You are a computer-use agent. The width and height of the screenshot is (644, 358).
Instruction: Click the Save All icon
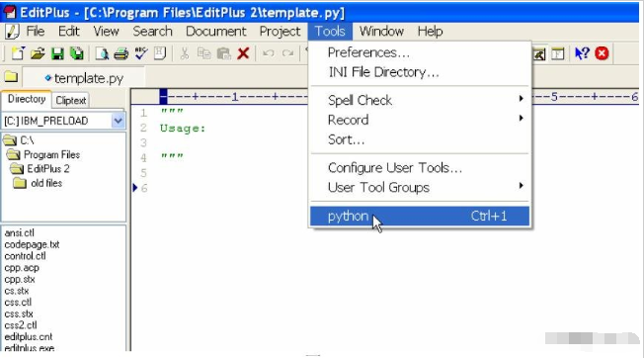[x=77, y=53]
